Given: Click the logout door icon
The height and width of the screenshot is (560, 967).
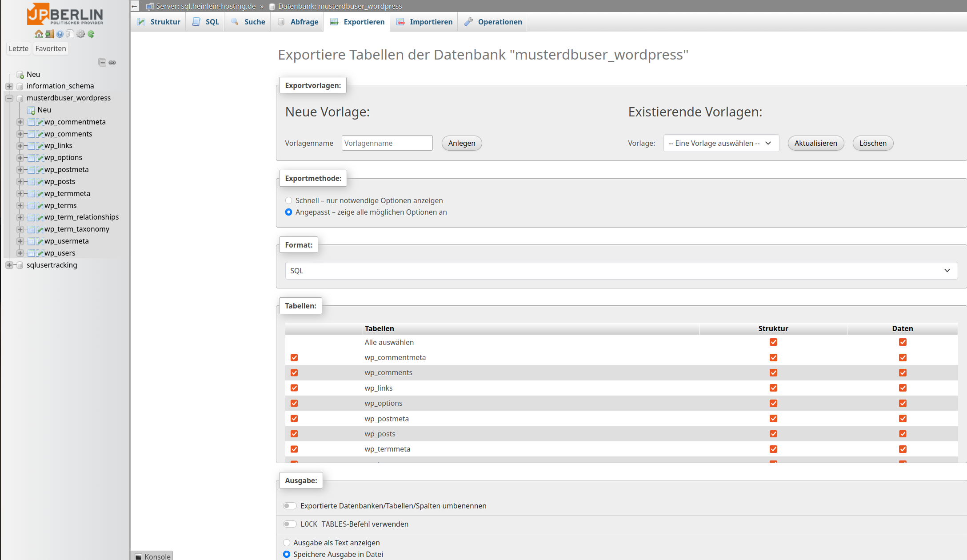Looking at the screenshot, I should point(49,34).
